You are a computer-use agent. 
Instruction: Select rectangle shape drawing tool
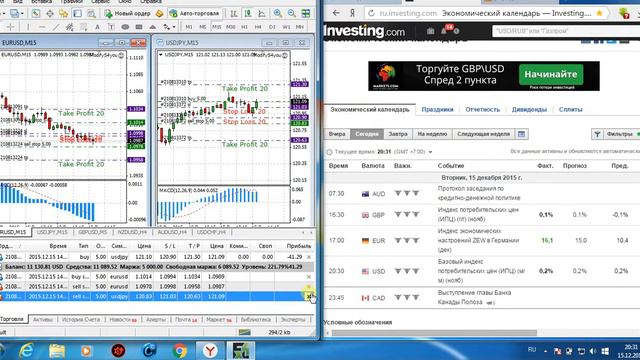139,27
